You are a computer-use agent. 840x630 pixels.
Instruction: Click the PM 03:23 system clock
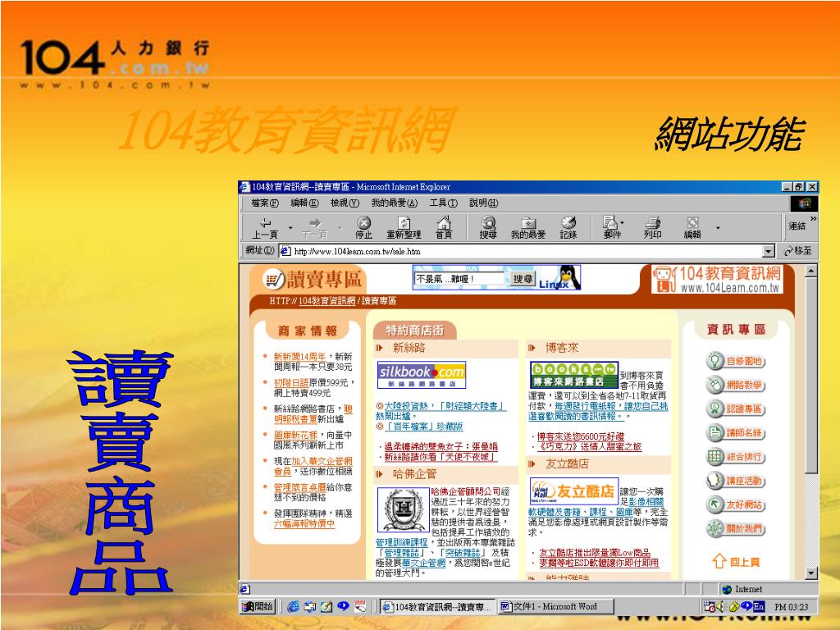(x=792, y=607)
